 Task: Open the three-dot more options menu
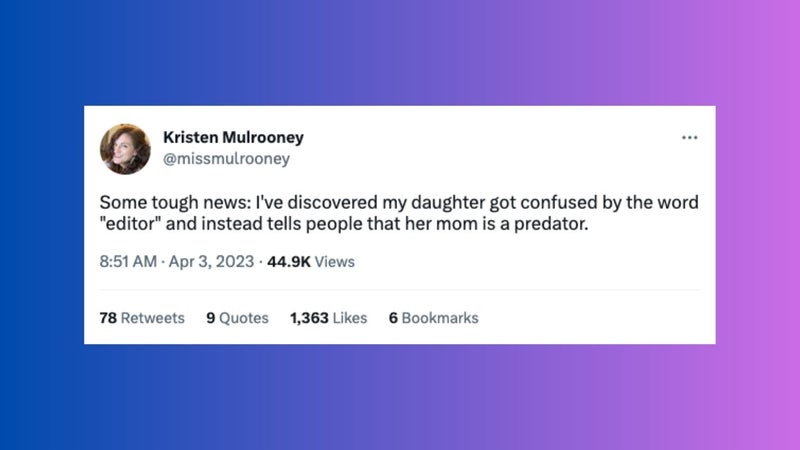pos(689,137)
